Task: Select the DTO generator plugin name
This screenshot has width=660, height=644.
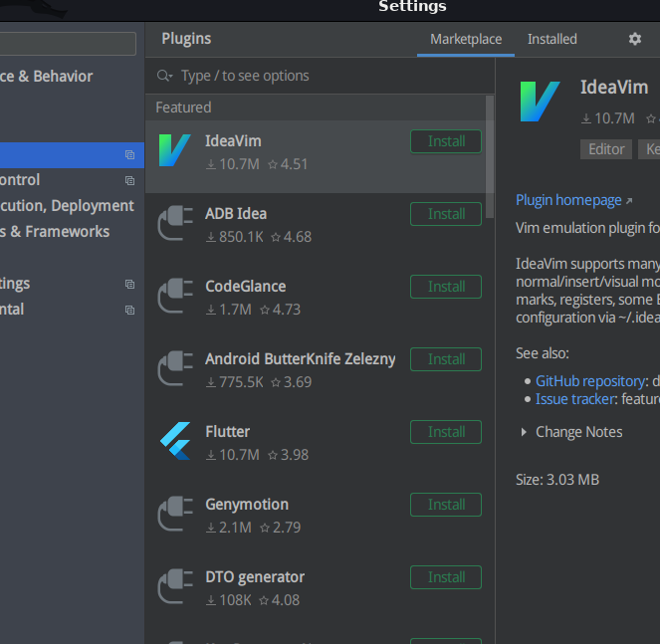Action: (255, 577)
